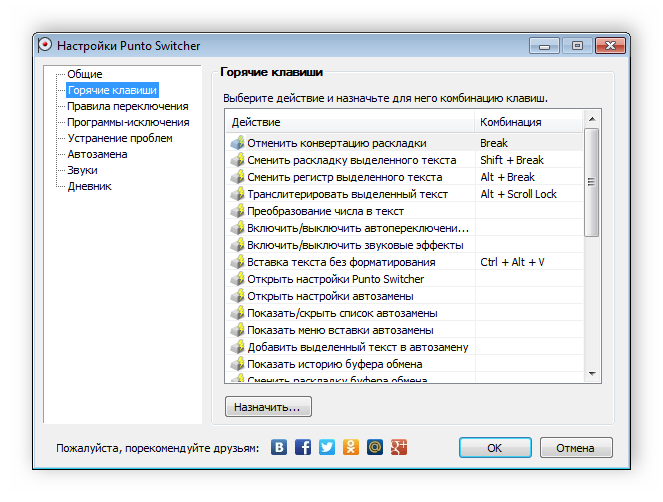Open the Дневник section
Image resolution: width=663 pixels, height=502 pixels.
point(89,186)
